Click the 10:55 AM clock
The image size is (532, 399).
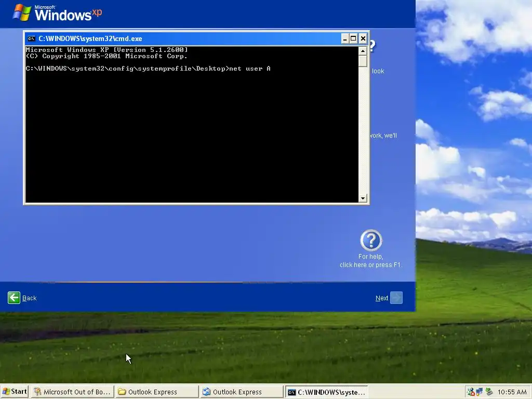512,392
